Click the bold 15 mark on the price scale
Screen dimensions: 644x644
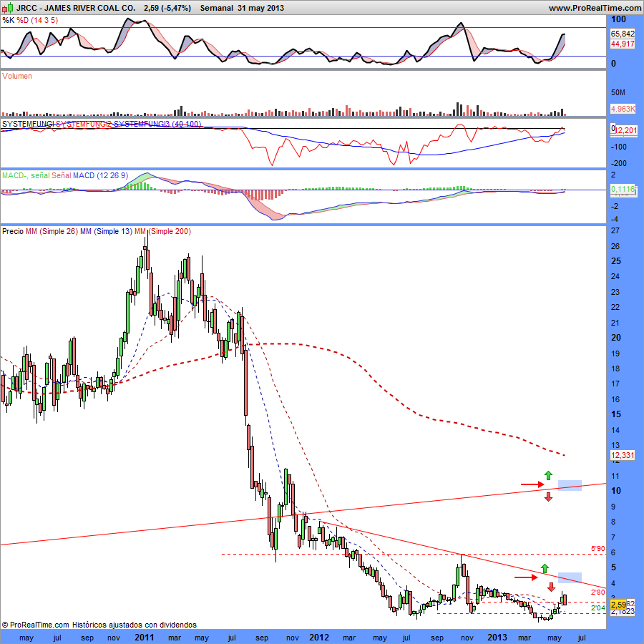[616, 414]
